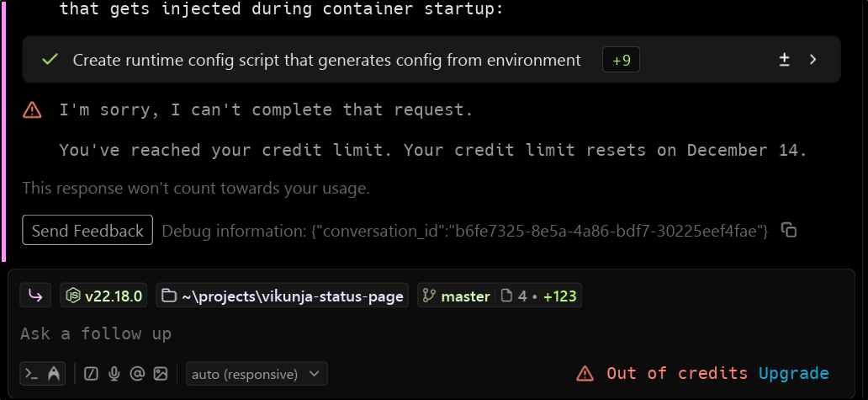Click the red warning triangle icon
Screen dimensions: 868x400
coord(32,109)
